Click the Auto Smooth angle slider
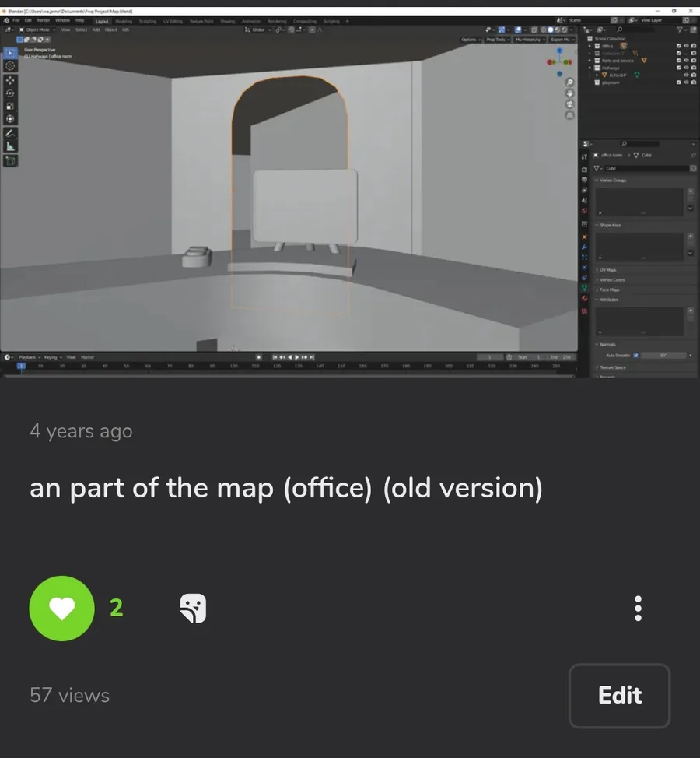700x758 pixels. click(x=665, y=356)
